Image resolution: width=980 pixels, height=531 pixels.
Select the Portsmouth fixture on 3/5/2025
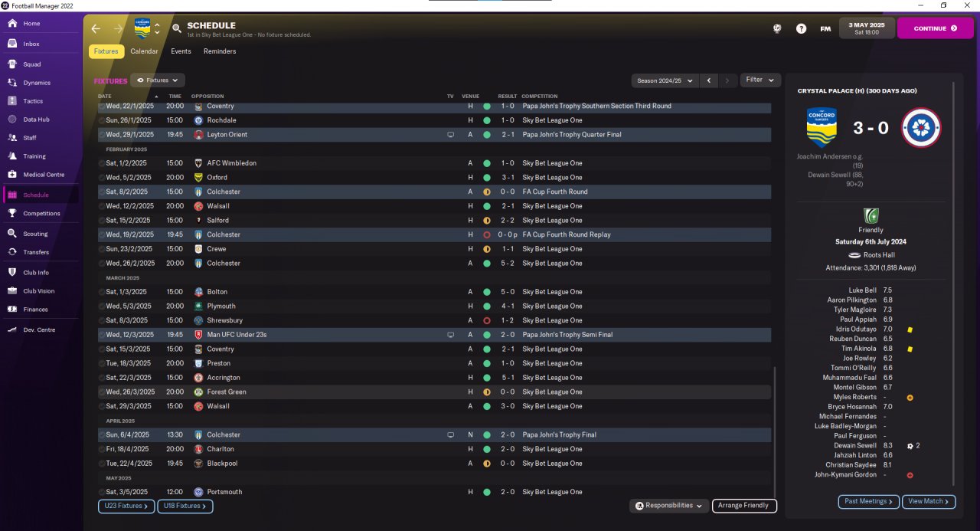tap(434, 492)
